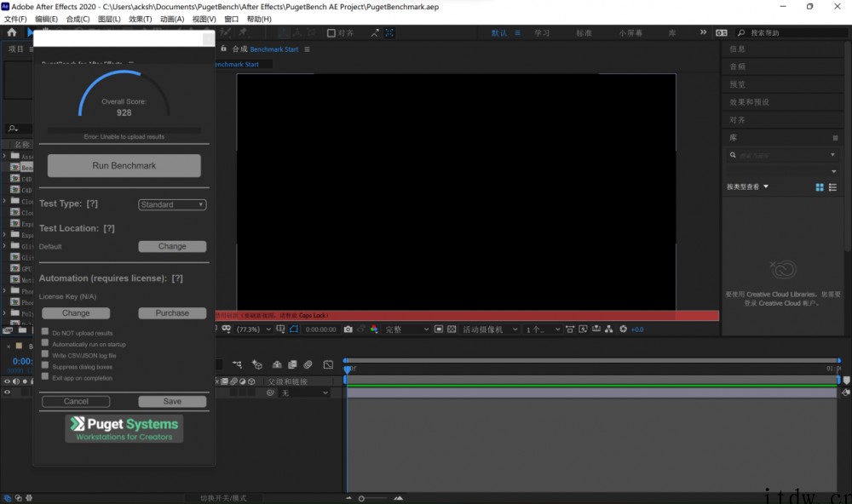The image size is (852, 504).
Task: Open the 帮助(H) menu
Action: [x=259, y=19]
